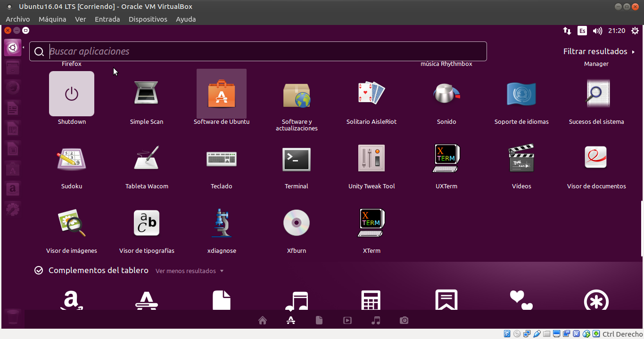The height and width of the screenshot is (339, 644).
Task: Click the Buscar aplicaciones search field
Action: (258, 51)
